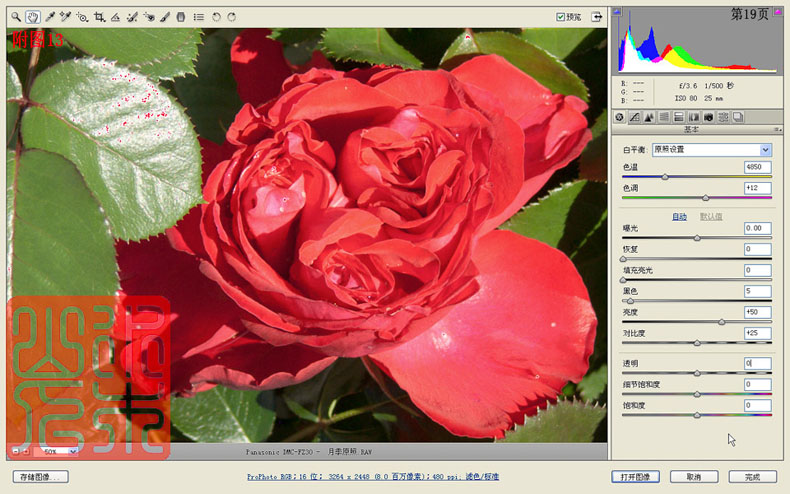
Task: Rotate image 90° clockwise
Action: [x=232, y=17]
